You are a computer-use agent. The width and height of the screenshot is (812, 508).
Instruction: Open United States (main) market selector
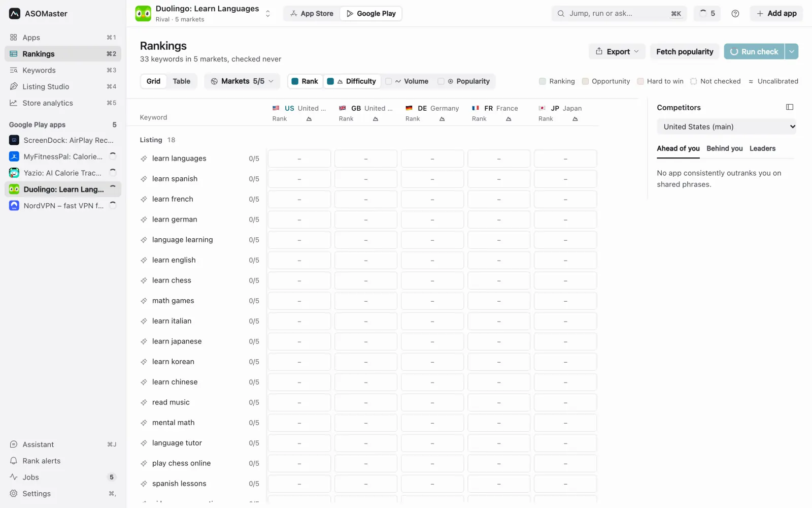point(726,126)
